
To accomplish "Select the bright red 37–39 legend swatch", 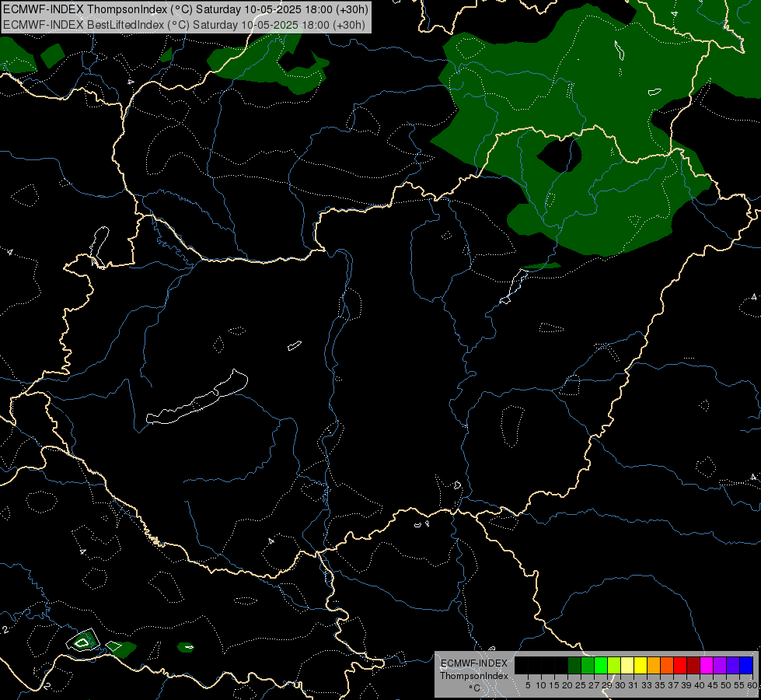I will (680, 665).
